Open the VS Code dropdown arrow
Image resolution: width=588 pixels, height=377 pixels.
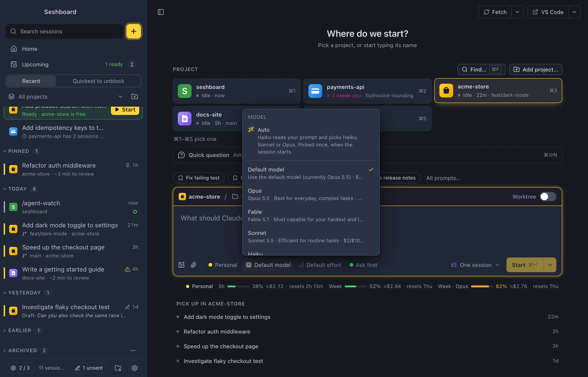[574, 12]
